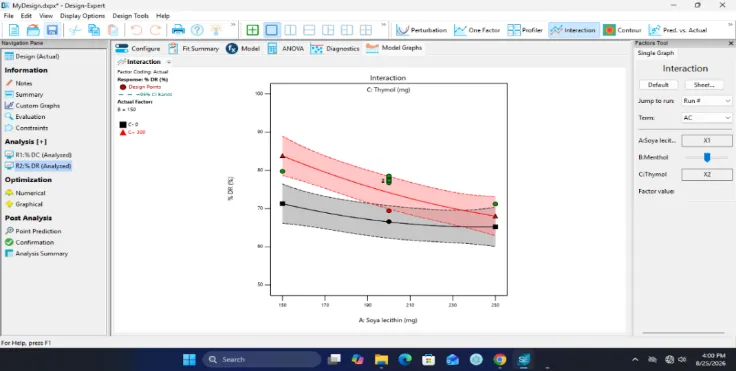Open the Perturbation graph
Image resolution: width=736 pixels, height=371 pixels.
point(421,30)
